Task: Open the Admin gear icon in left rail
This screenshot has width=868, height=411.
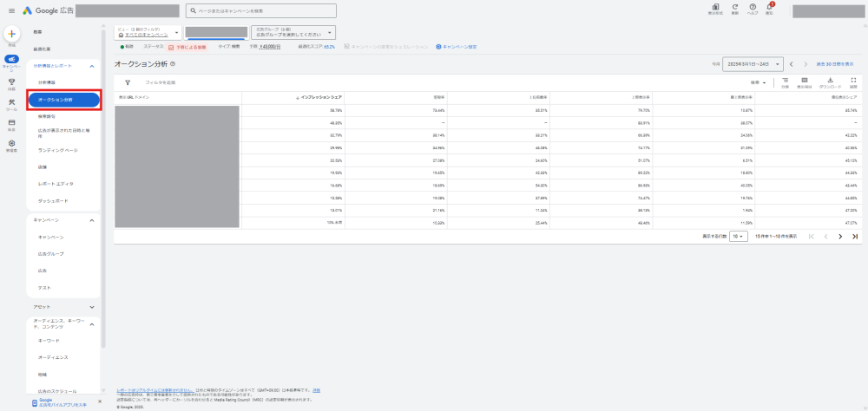Action: coord(11,143)
